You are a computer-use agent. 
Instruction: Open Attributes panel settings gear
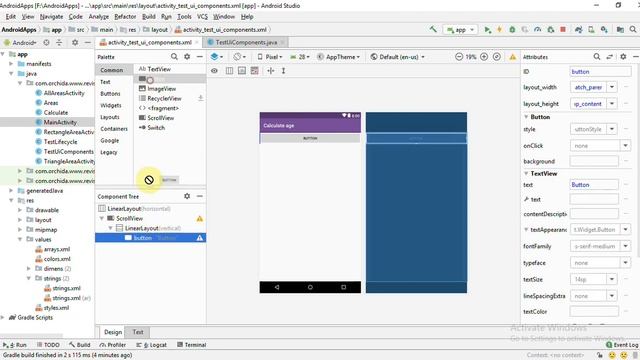coord(623,57)
